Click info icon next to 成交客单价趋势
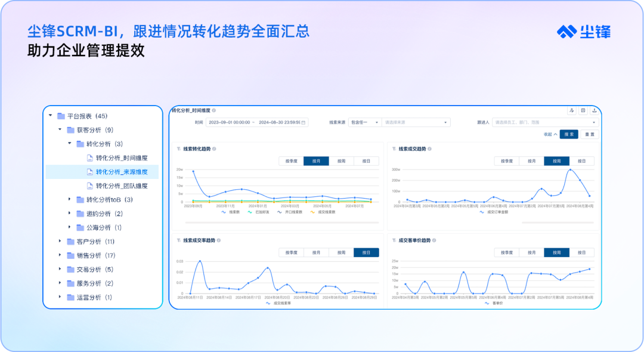Viewport: 644px width, 352px height. point(434,240)
